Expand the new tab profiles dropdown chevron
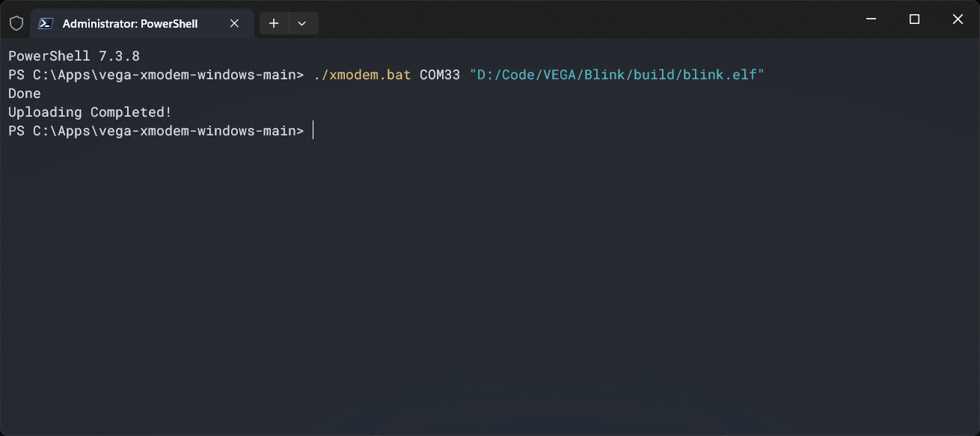Image resolution: width=980 pixels, height=436 pixels. point(302,23)
